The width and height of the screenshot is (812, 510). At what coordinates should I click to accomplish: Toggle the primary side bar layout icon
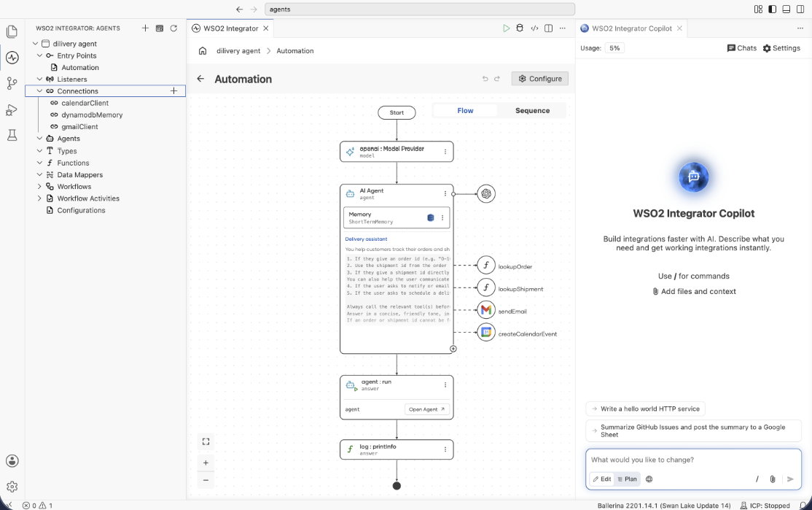(x=772, y=9)
